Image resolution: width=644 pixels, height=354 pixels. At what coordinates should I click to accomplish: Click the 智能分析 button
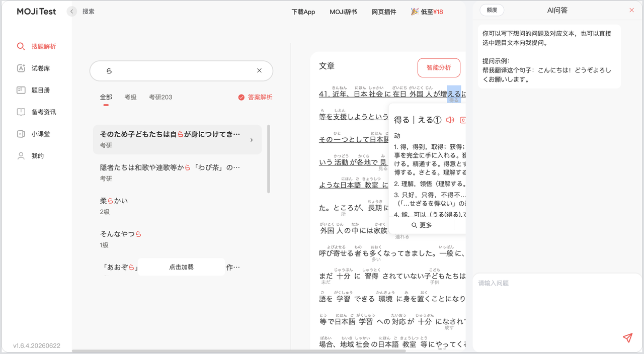tap(439, 67)
